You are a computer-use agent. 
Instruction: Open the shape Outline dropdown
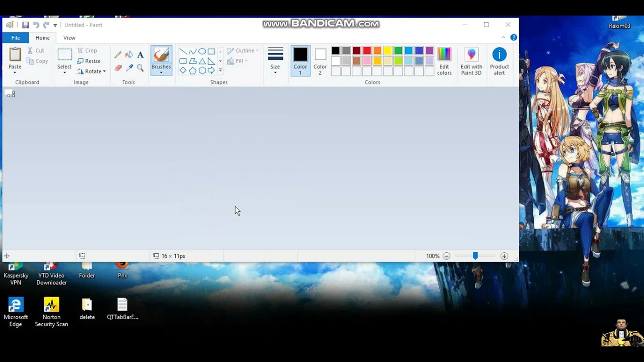243,51
